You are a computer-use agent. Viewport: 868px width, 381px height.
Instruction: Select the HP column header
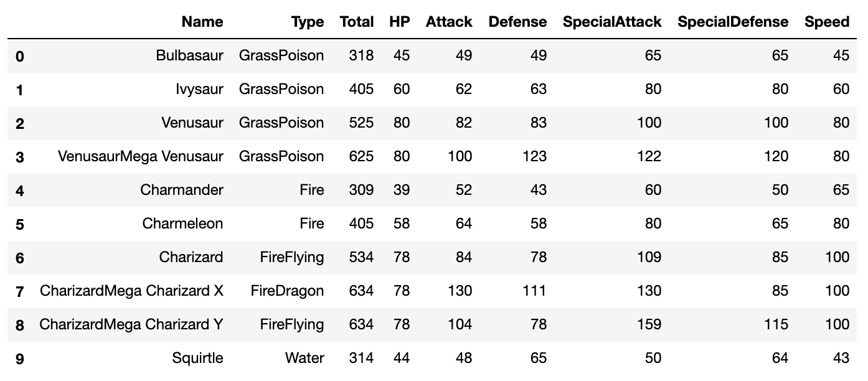400,22
